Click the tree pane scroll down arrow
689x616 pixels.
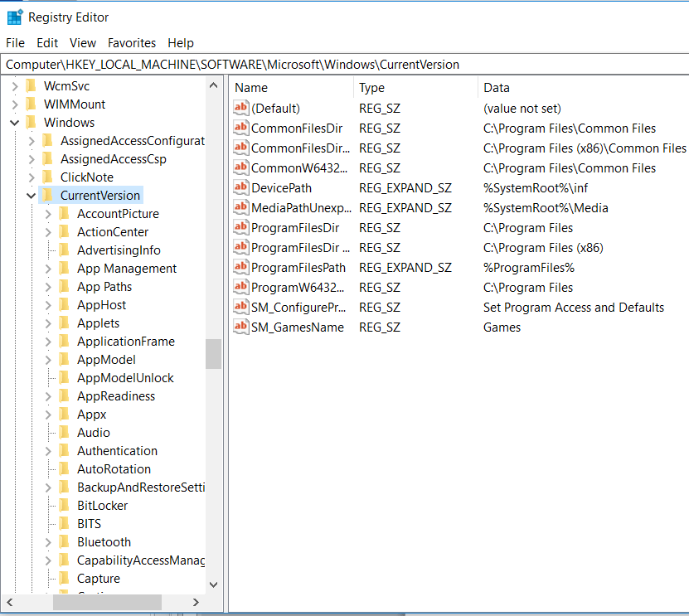(214, 584)
